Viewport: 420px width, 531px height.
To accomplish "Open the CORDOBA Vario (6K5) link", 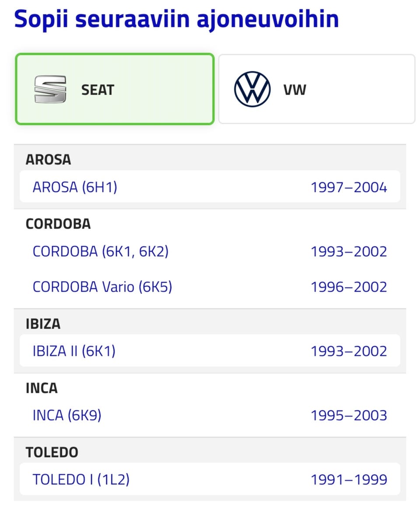I will click(x=102, y=287).
